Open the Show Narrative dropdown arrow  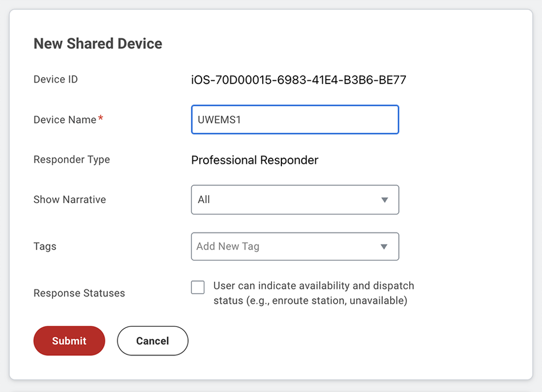click(384, 200)
